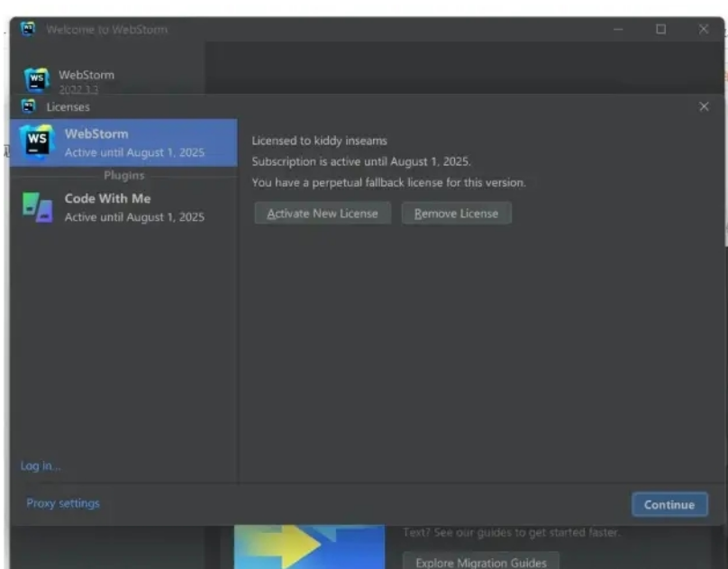Click Remove License button

[457, 213]
